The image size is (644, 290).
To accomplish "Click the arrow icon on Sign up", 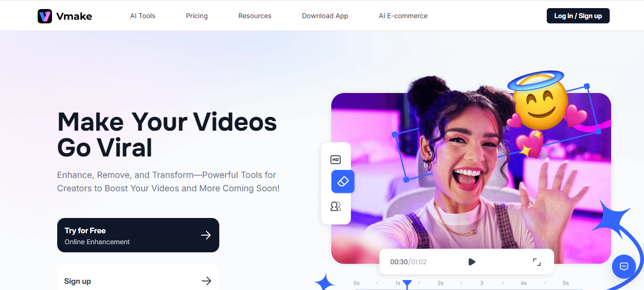I will [x=206, y=281].
